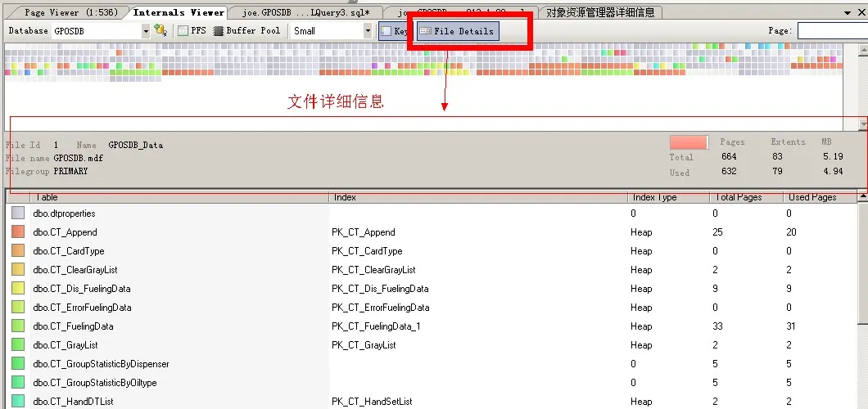This screenshot has height=409, width=868.
Task: Click the dbo.CT_ClearGrayList color swatch
Action: (x=18, y=269)
